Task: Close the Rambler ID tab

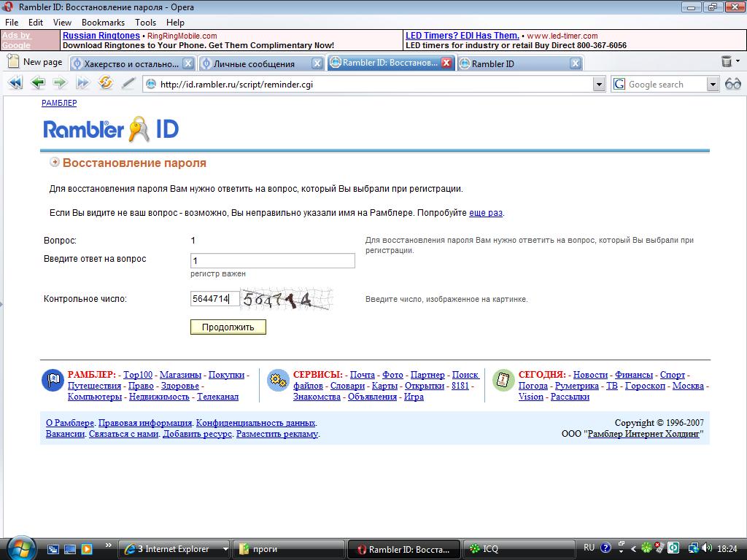Action: pos(576,63)
